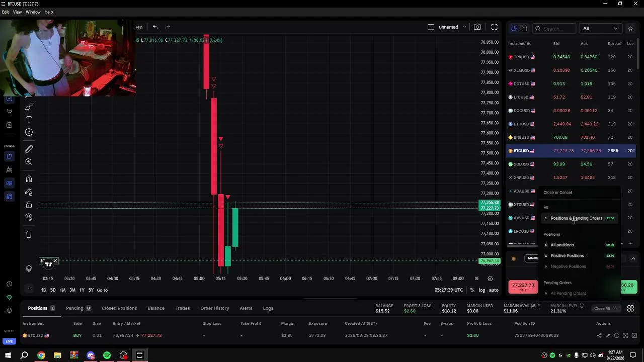Open the Order History tab
Screen dimensions: 644x362
point(215,308)
